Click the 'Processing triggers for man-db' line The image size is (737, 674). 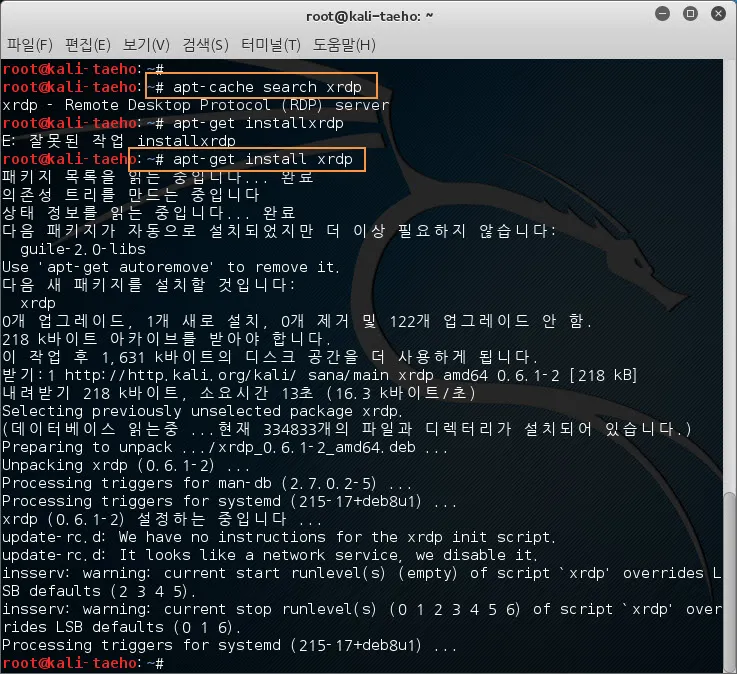pos(207,483)
